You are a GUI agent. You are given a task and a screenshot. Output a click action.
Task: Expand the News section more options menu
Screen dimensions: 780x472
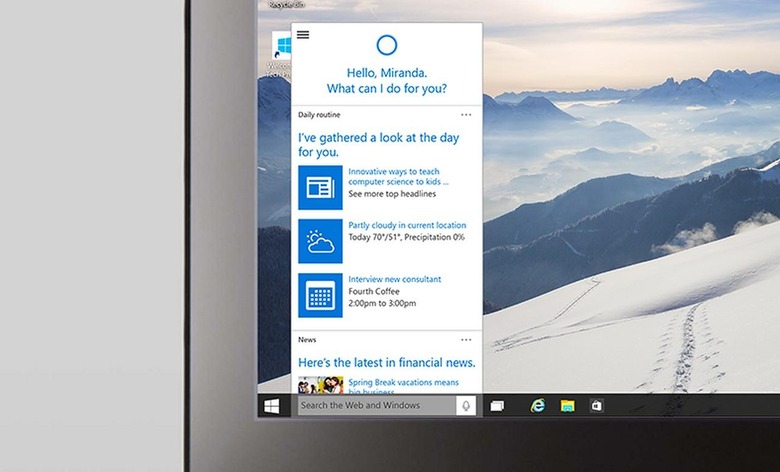pos(466,340)
